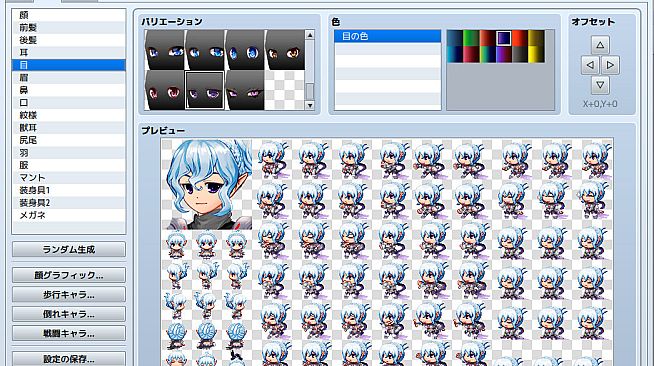The height and width of the screenshot is (366, 654).
Task: Select 後髪 in the parts list
Action: tap(69, 40)
